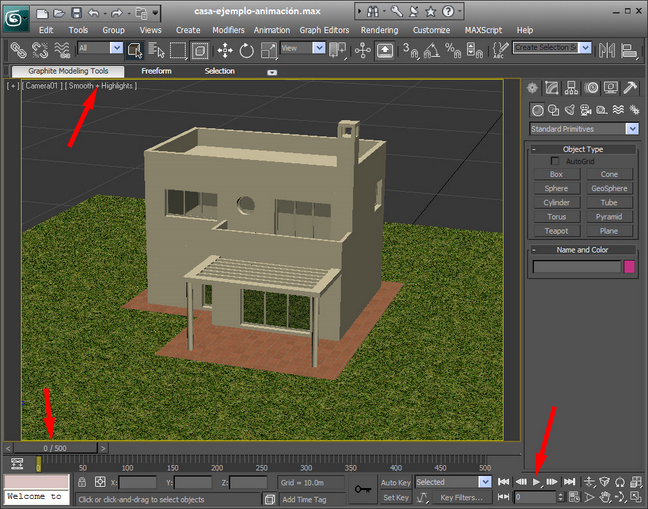Image resolution: width=648 pixels, height=509 pixels.
Task: Switch to Lights creation category
Action: click(x=569, y=110)
